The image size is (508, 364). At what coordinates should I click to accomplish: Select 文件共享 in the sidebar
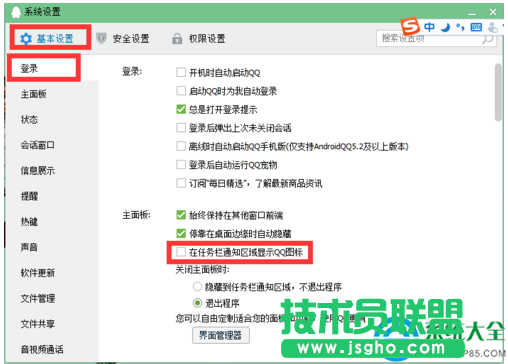click(38, 324)
